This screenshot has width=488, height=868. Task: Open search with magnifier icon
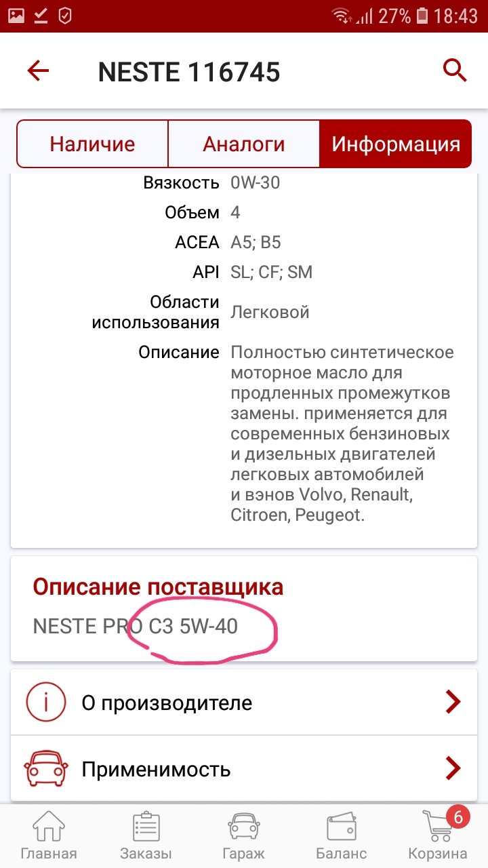(455, 70)
